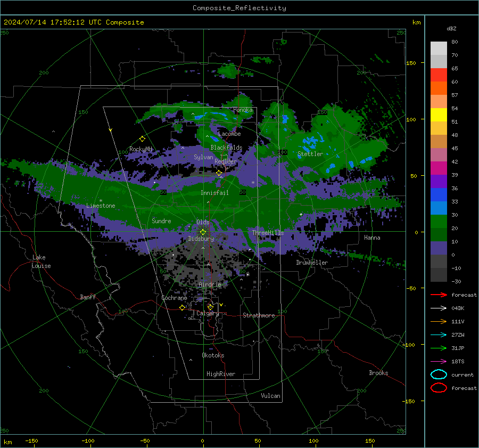Image resolution: width=479 pixels, height=448 pixels.
Task: Click the green 31JP arrow icon
Action: (439, 348)
